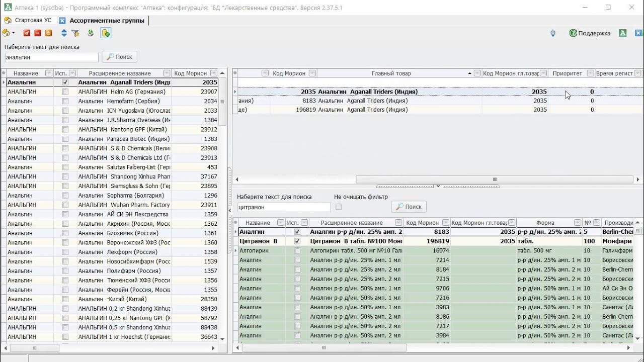
Task: Open Расширенное название filter dropdown in left table
Action: pyautogui.click(x=167, y=73)
